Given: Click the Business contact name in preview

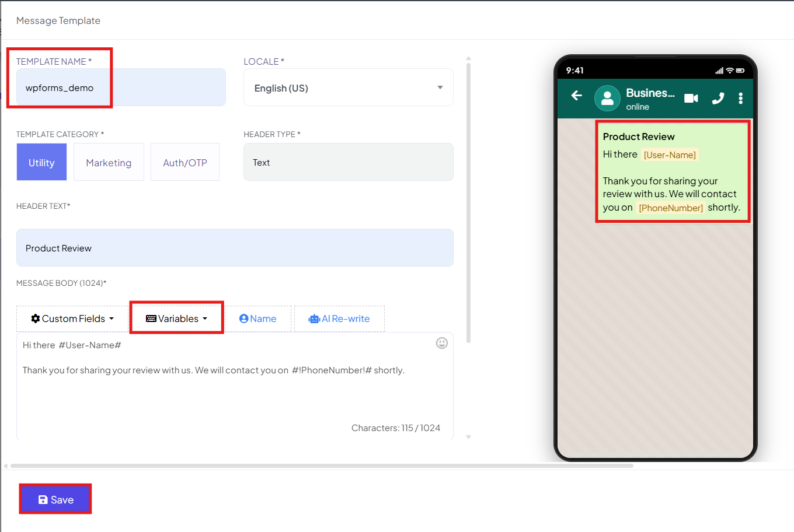Looking at the screenshot, I should coord(650,93).
